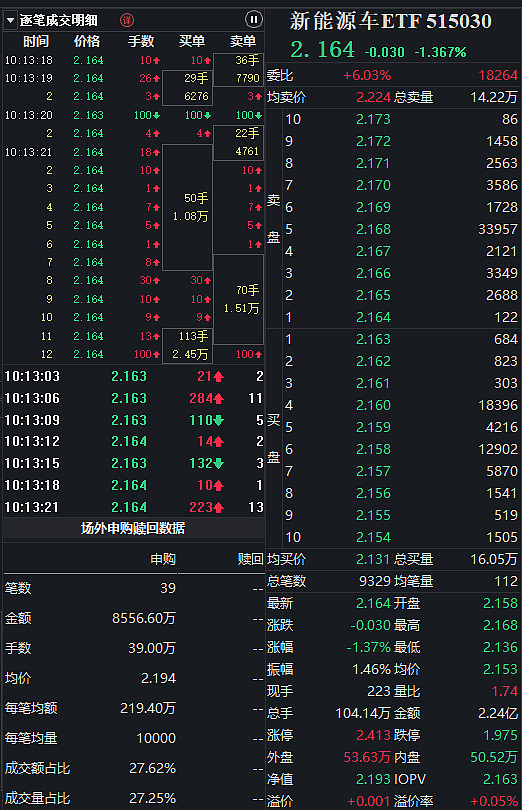Select the 新能源车ETF 515030 title
Viewport: 522px width, 810px height.
pos(390,21)
